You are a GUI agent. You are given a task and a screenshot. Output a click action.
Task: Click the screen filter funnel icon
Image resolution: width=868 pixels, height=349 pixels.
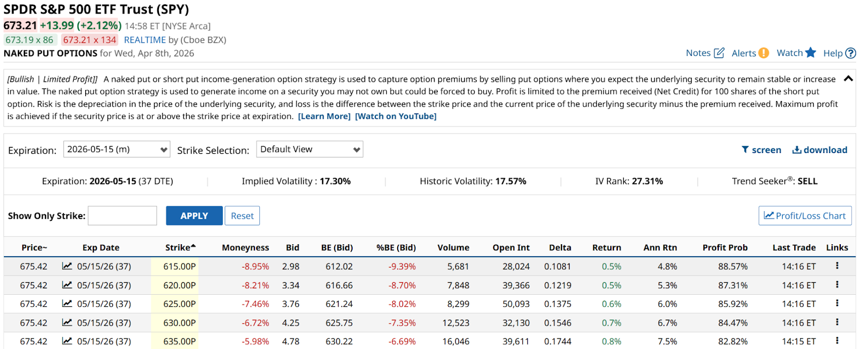click(745, 150)
